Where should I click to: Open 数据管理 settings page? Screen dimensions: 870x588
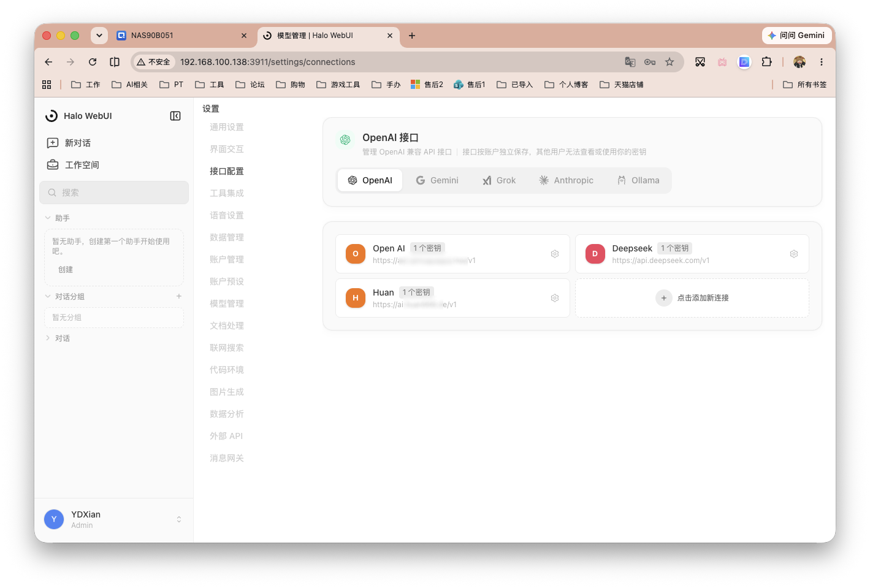227,237
